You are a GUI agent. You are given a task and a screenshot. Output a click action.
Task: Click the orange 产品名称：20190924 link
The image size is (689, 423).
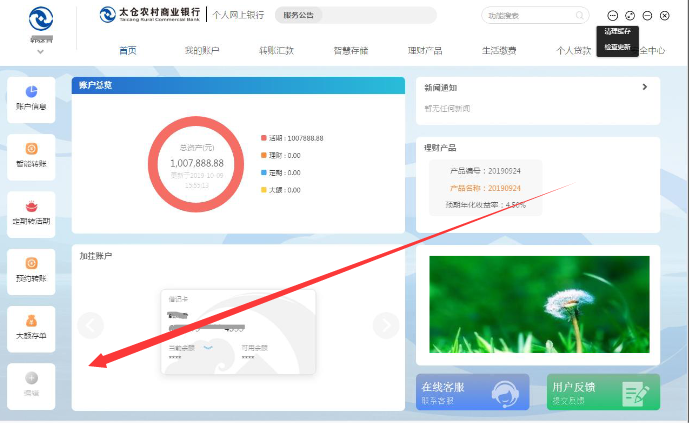click(485, 188)
